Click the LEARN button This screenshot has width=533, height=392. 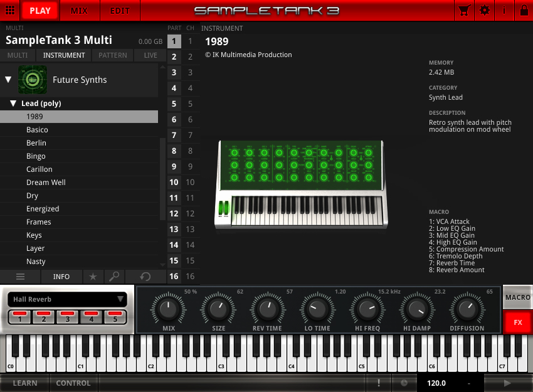pos(25,383)
